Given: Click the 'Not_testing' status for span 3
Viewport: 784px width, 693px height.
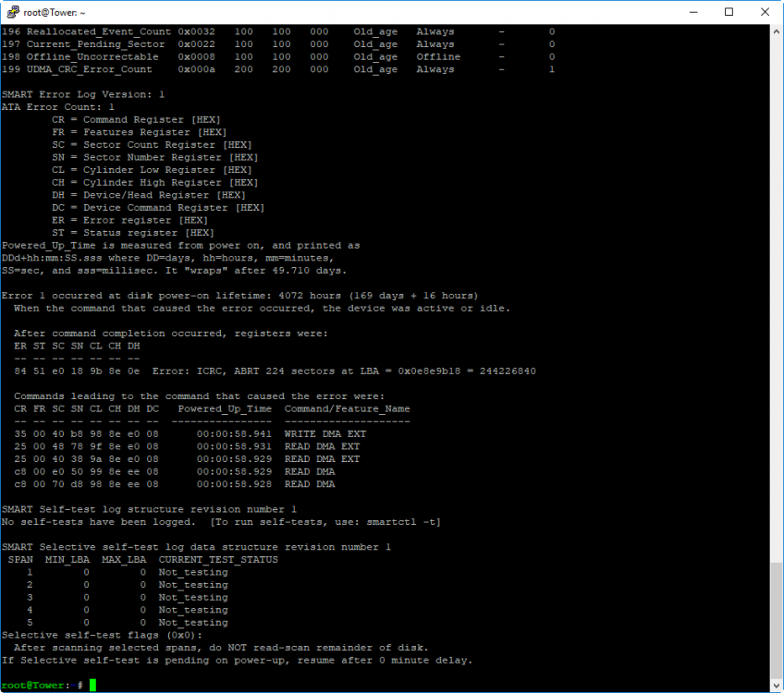Looking at the screenshot, I should click(x=193, y=597).
